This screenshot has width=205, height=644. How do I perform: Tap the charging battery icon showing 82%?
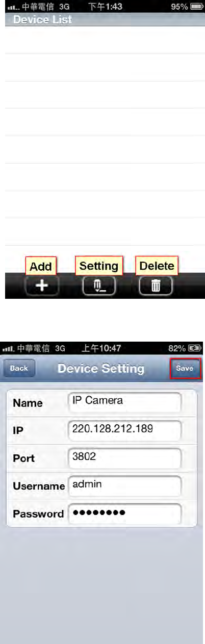[x=194, y=348]
